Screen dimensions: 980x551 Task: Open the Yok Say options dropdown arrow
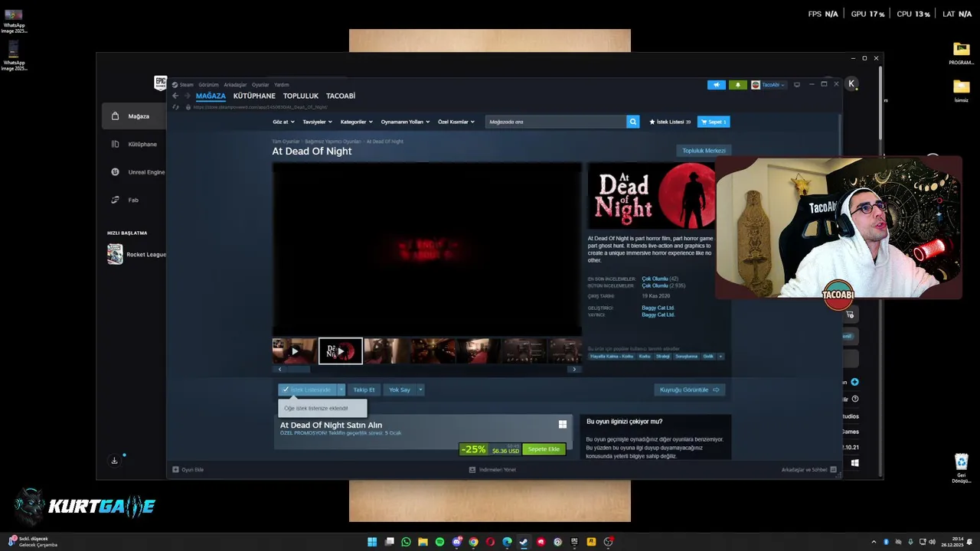tap(420, 390)
